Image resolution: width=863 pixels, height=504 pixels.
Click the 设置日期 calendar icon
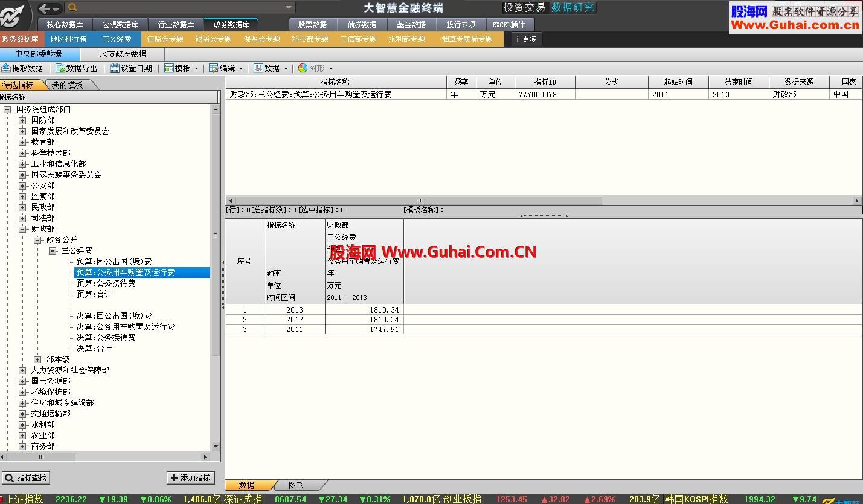[115, 68]
